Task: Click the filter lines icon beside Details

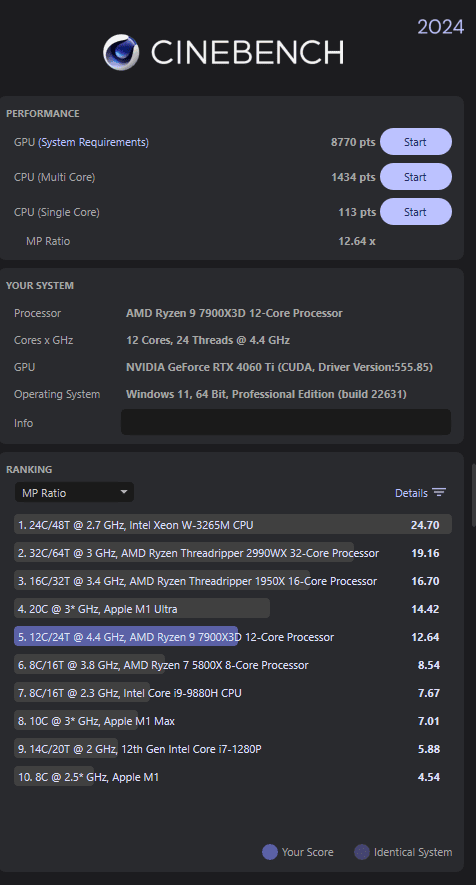Action: coord(439,492)
